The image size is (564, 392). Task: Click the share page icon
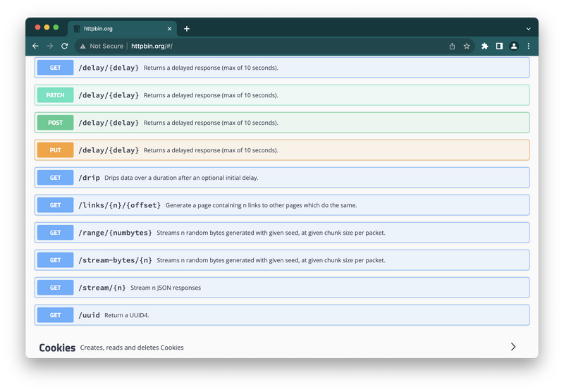[452, 46]
